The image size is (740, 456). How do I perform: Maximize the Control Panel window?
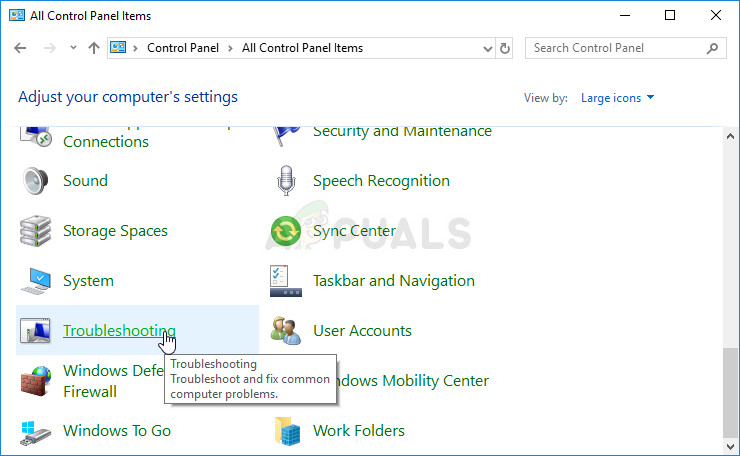[x=670, y=15]
